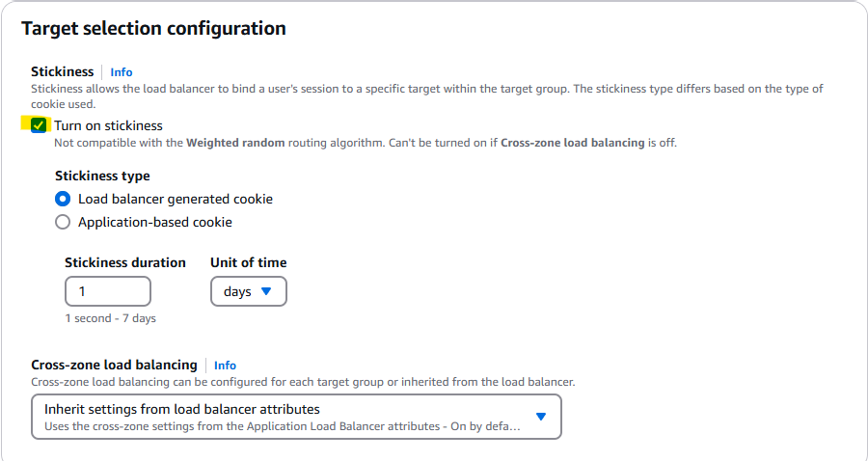This screenshot has width=868, height=461.
Task: Click the Stickiness duration input field
Action: click(107, 291)
